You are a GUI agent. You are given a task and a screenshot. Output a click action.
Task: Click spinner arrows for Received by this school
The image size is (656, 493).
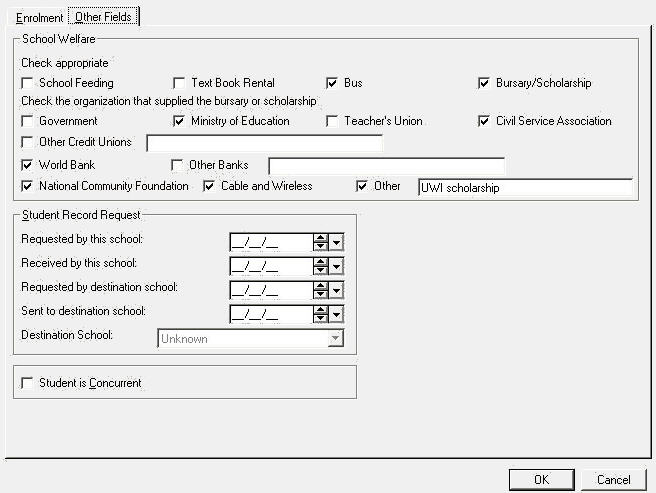click(x=320, y=266)
